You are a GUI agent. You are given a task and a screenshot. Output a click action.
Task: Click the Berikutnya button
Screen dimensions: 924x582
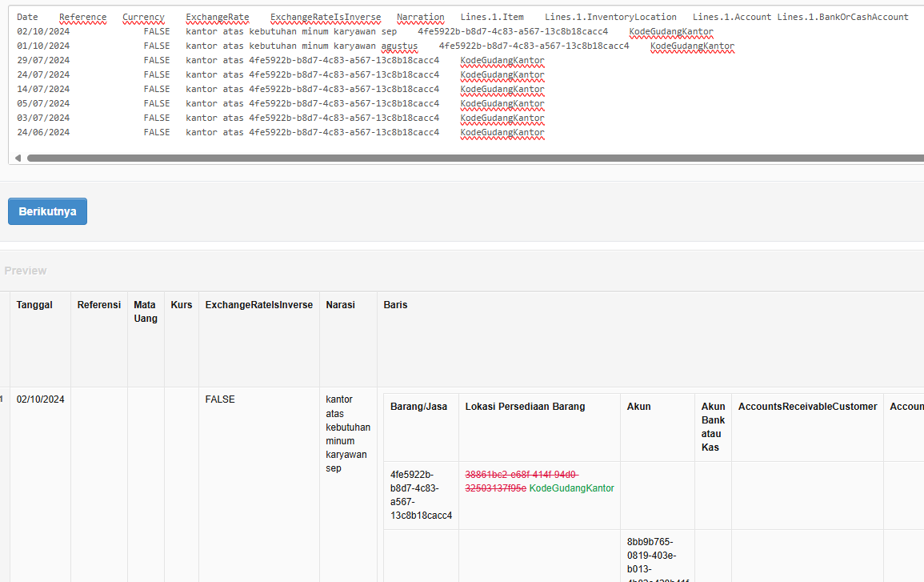(47, 211)
